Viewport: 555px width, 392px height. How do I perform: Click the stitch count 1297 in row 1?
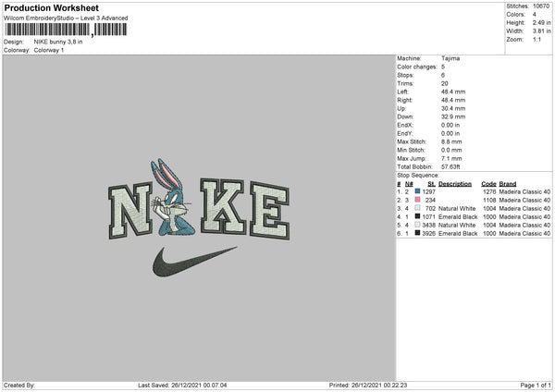tap(428, 191)
